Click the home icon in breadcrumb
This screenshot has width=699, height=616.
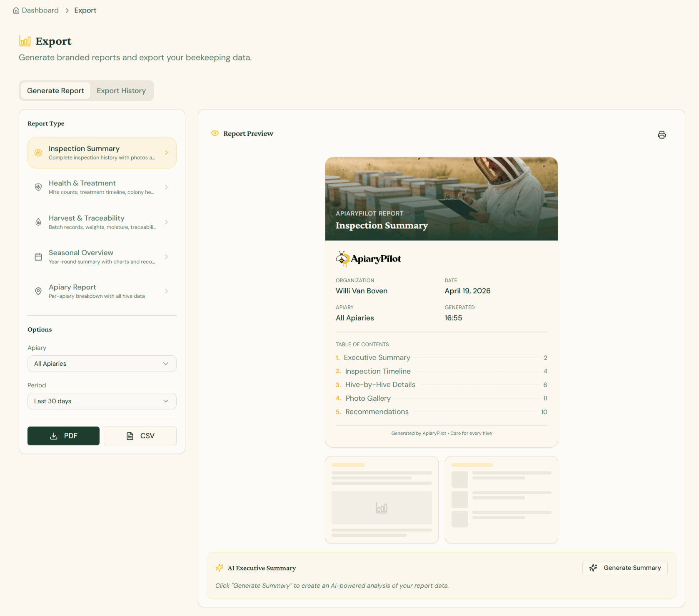16,10
